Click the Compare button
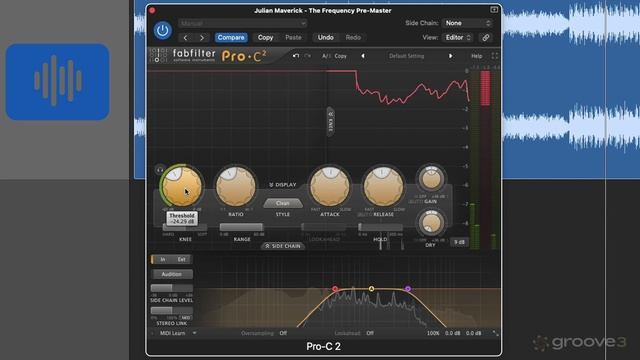The image size is (640, 360). [x=231, y=38]
